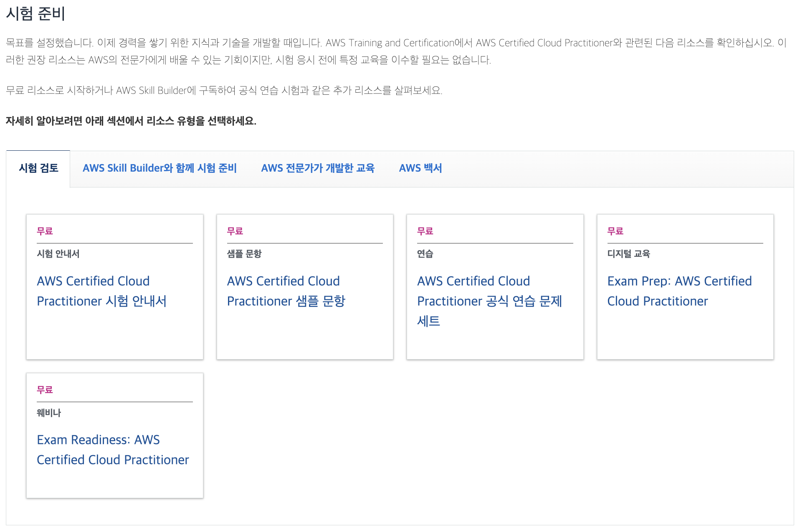Click the 연습 card label

pos(425,254)
